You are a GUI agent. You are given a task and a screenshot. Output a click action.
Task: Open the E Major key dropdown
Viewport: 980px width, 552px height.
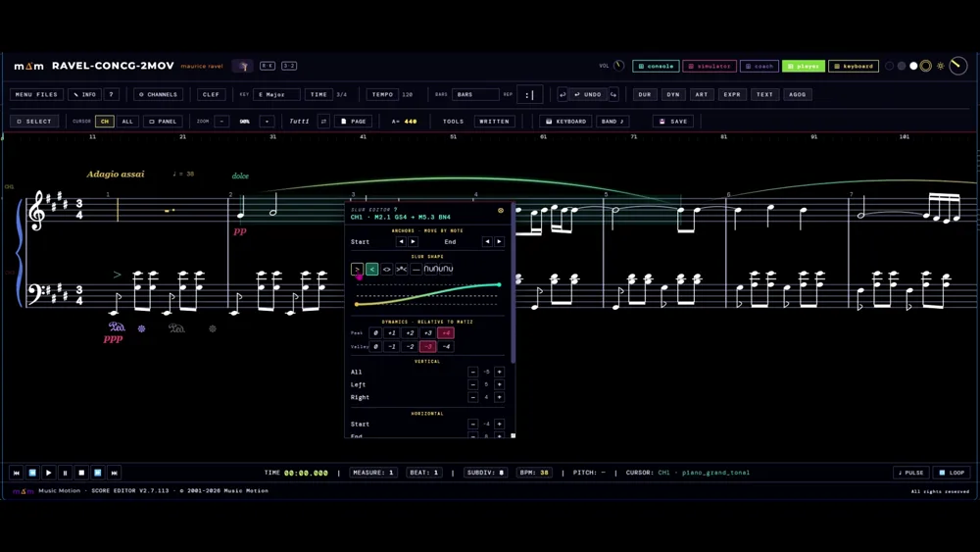coord(277,94)
